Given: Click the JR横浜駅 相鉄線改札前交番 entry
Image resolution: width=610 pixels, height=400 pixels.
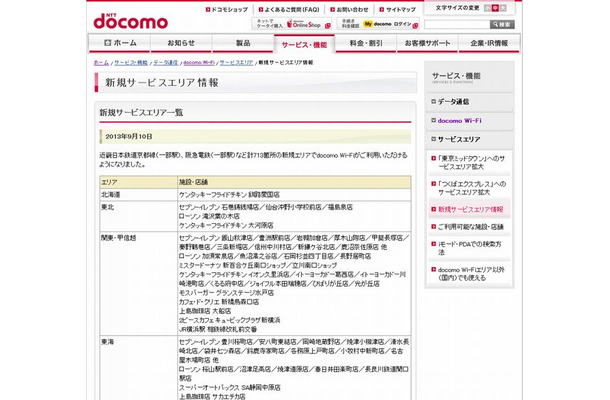Looking at the screenshot, I should click(218, 329).
